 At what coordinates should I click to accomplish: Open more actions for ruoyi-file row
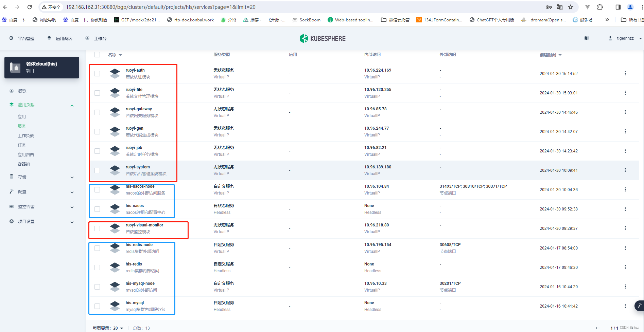coord(625,93)
